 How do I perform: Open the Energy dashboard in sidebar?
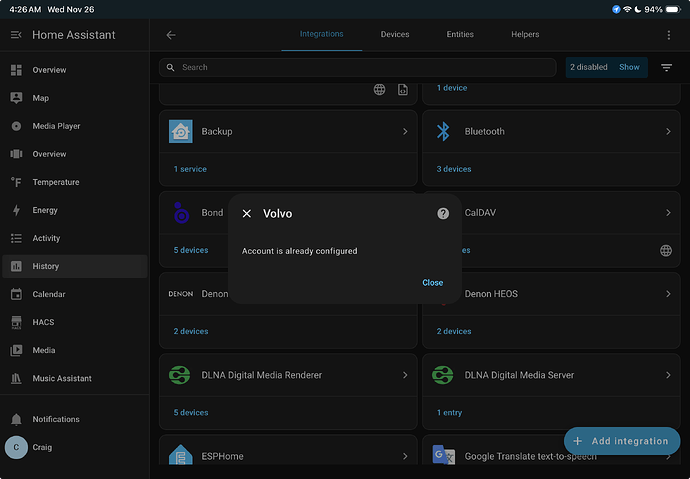tap(45, 210)
